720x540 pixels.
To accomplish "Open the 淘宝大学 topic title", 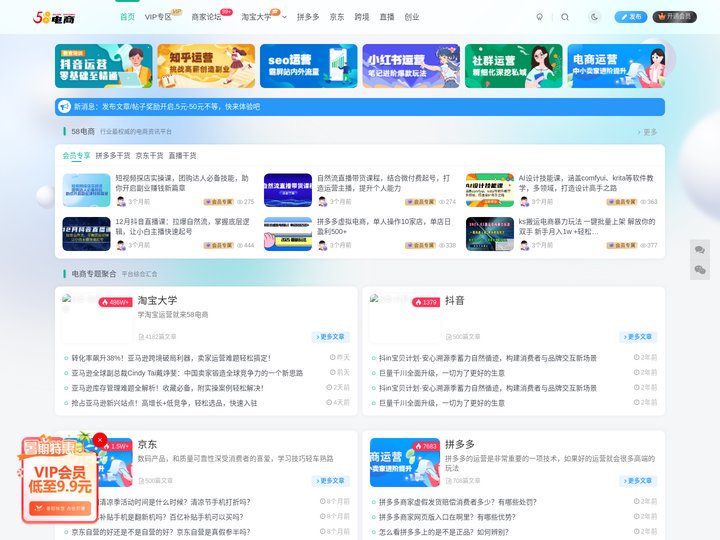I will [x=158, y=300].
